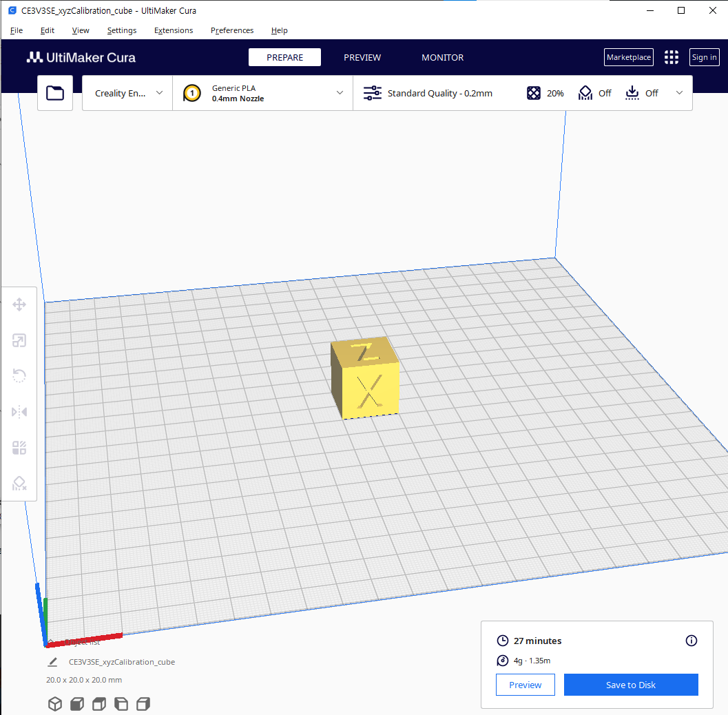Image resolution: width=728 pixels, height=715 pixels.
Task: Show print info details icon
Action: [x=691, y=641]
